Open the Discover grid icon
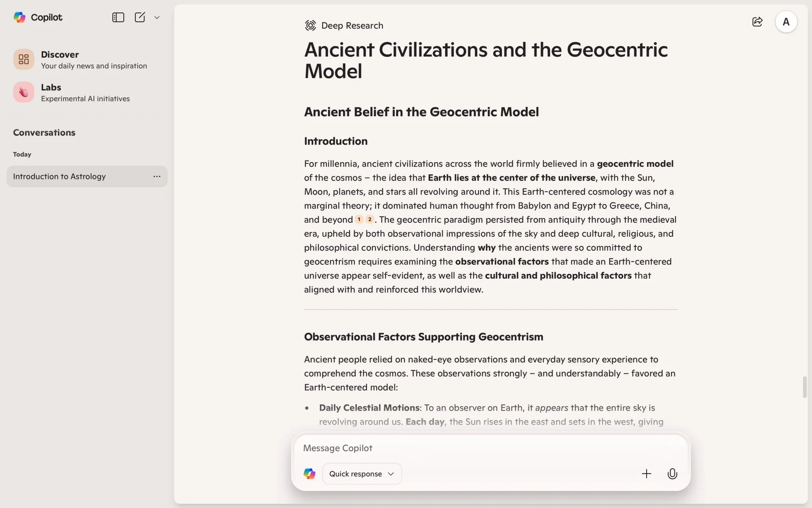The image size is (812, 508). point(24,59)
